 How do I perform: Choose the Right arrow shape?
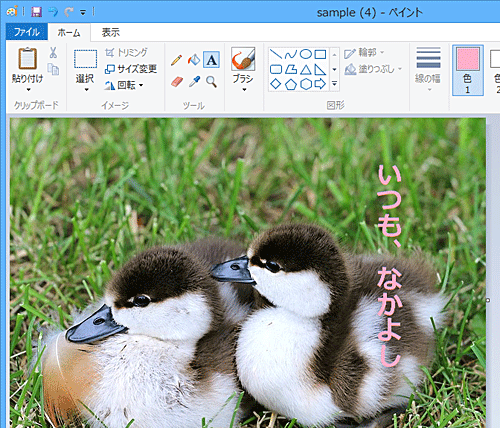[320, 84]
